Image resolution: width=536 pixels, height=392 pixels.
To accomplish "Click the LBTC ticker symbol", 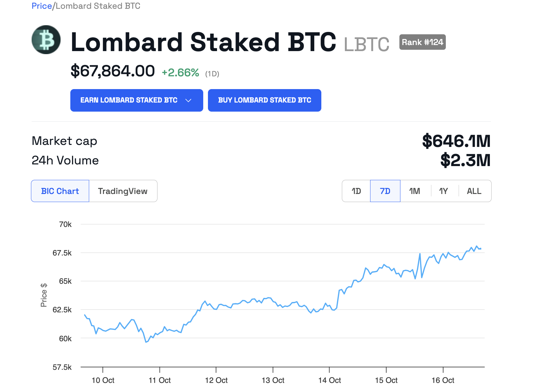I will pos(366,44).
